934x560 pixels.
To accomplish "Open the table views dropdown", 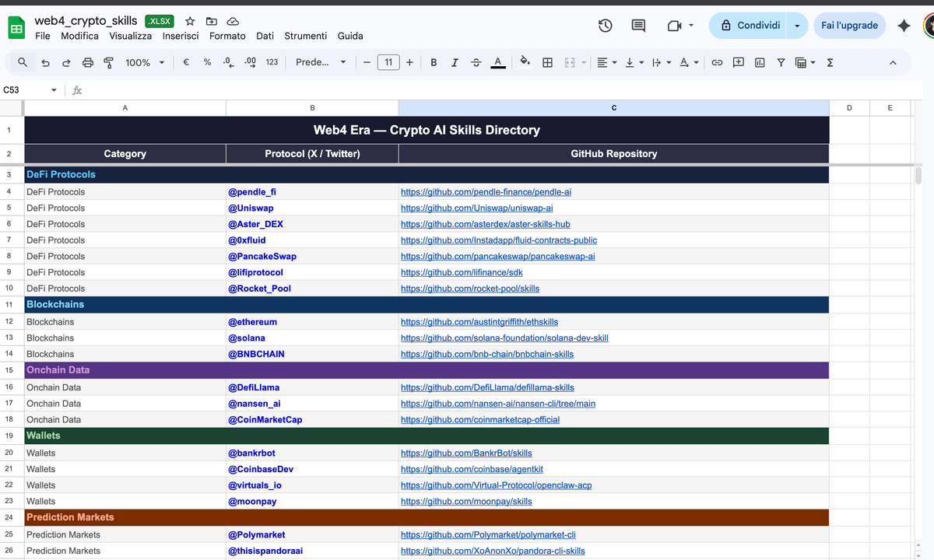I will [805, 62].
